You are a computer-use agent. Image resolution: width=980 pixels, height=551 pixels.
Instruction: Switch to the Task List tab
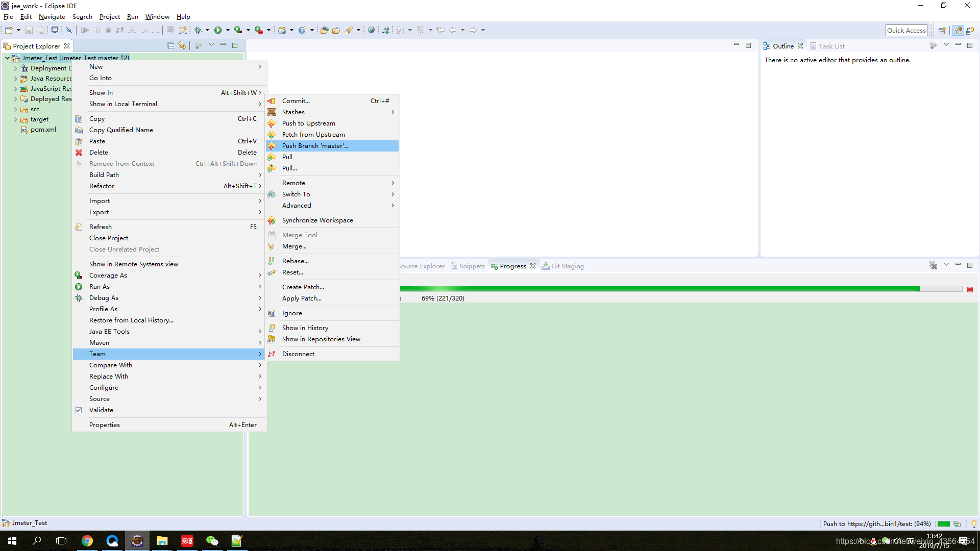click(x=827, y=46)
